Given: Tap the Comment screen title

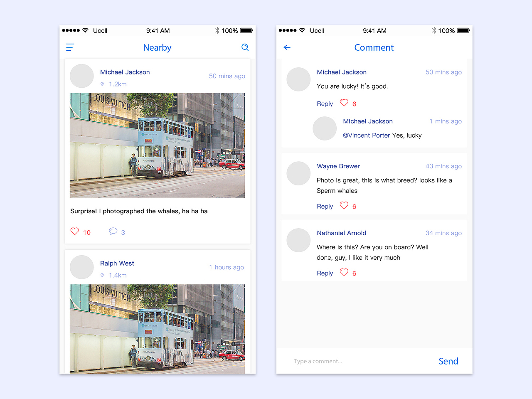Looking at the screenshot, I should click(374, 48).
